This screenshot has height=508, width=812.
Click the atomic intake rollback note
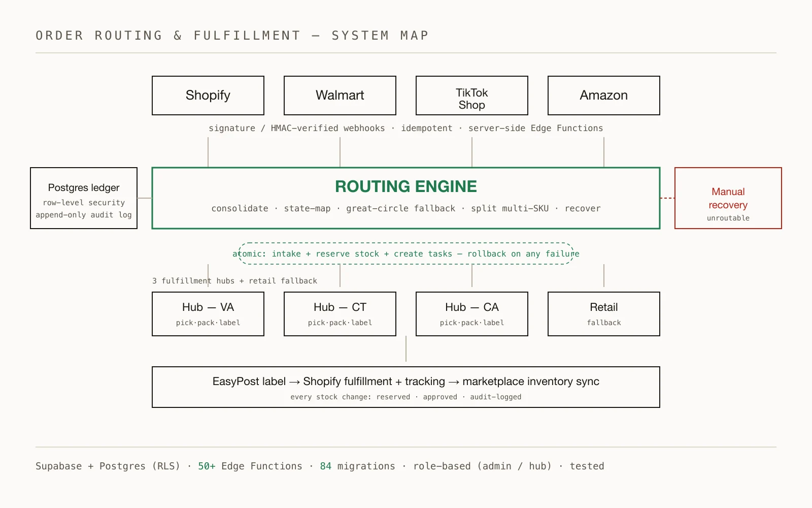(406, 253)
